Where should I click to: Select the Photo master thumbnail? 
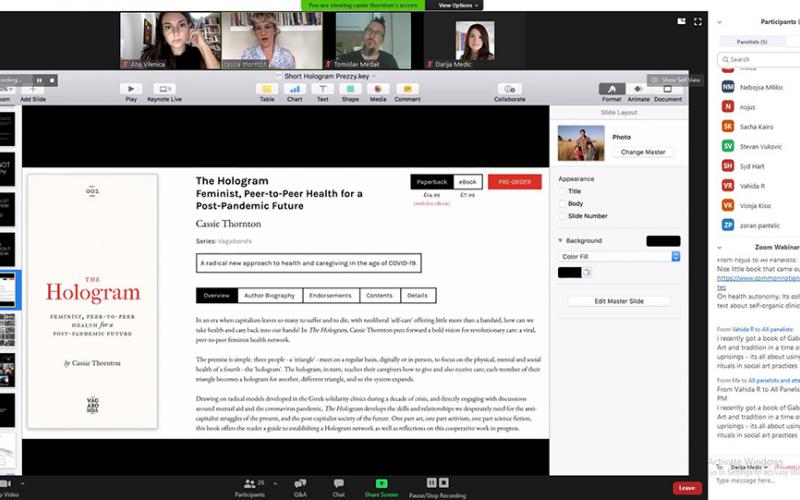pos(581,143)
